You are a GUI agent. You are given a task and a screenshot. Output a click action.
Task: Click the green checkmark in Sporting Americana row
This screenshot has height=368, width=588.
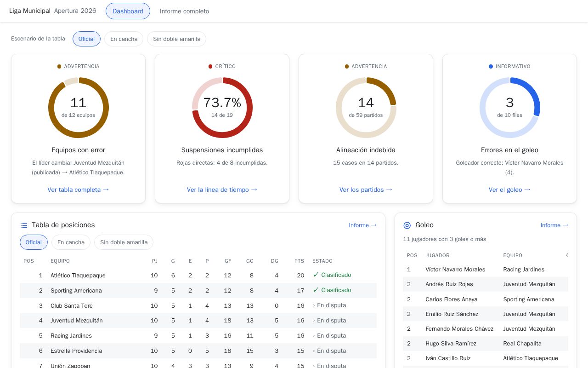[x=316, y=290]
